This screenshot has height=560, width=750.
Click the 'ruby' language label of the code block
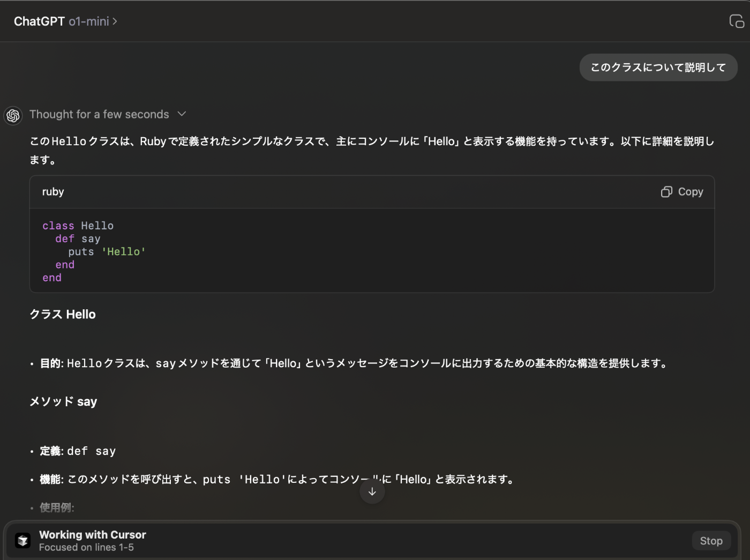53,192
